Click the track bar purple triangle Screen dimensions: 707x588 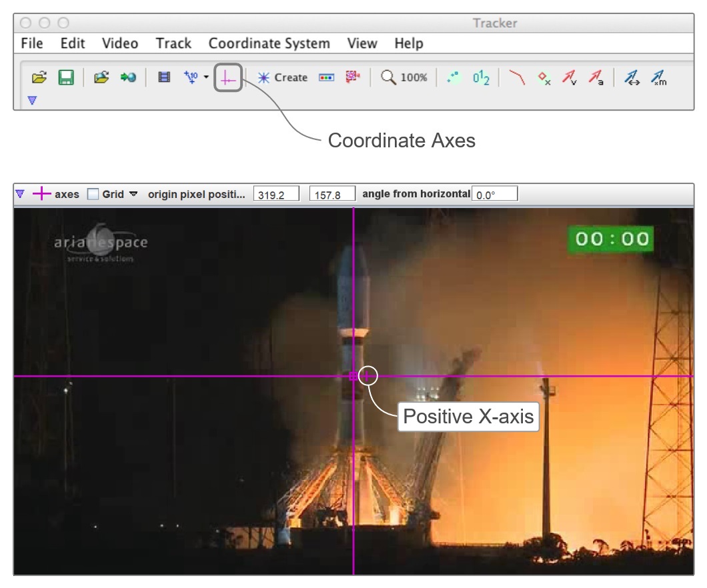point(20,194)
